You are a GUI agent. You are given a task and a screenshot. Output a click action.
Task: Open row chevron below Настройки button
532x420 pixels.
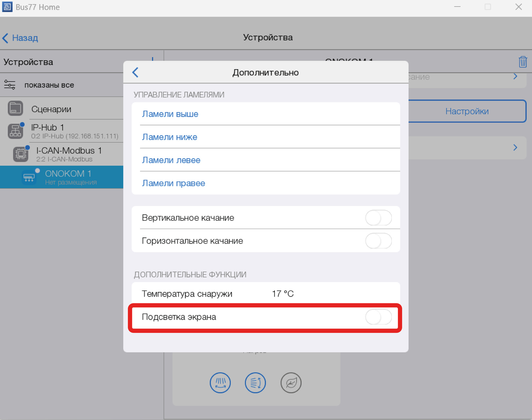tap(515, 147)
